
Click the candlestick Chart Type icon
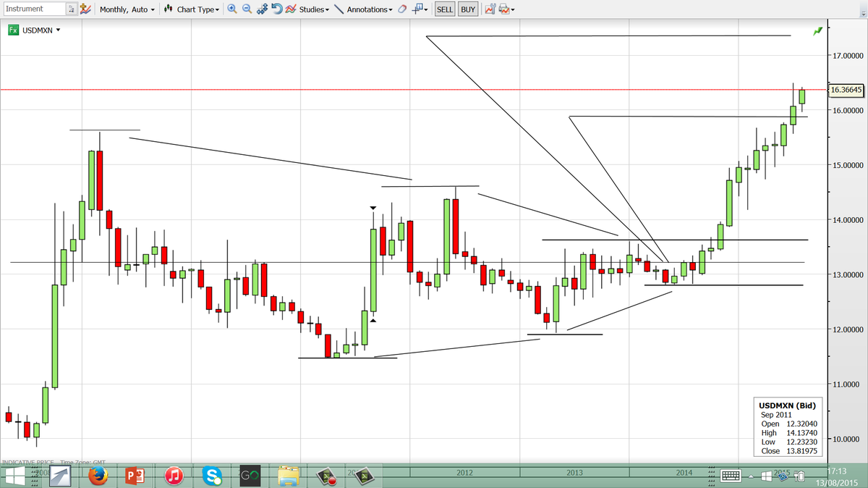coord(168,9)
